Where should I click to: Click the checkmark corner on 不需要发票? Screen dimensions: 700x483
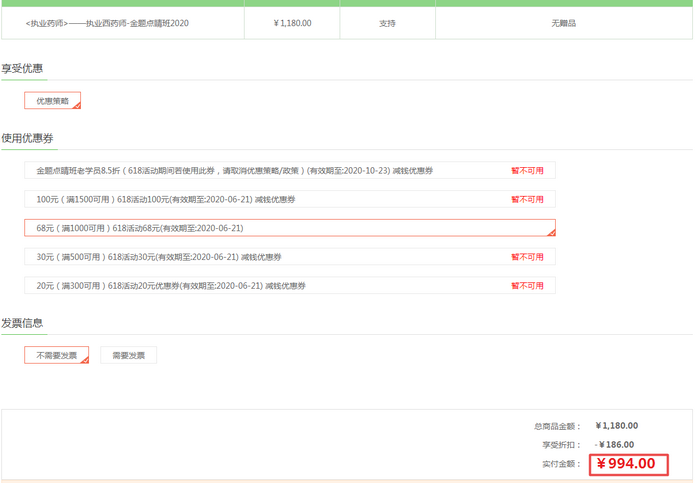84,359
